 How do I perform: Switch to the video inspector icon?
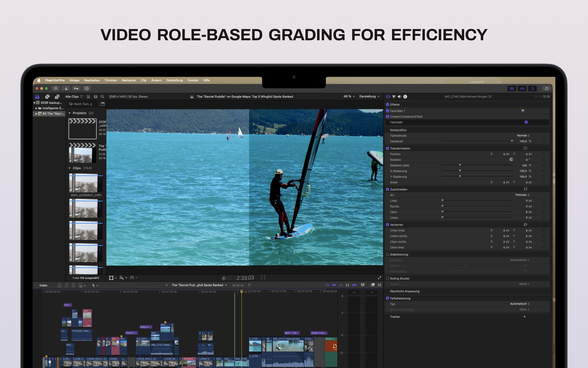coord(388,97)
